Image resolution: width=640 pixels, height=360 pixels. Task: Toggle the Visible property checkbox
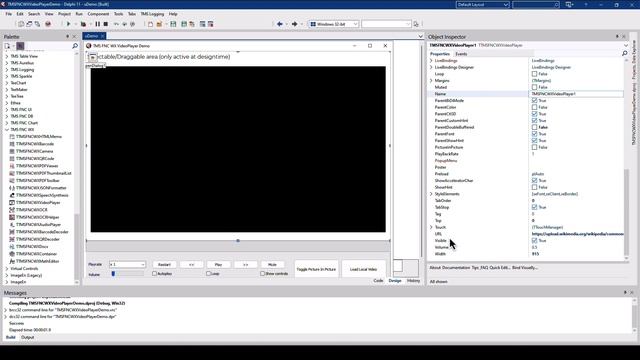pos(534,241)
